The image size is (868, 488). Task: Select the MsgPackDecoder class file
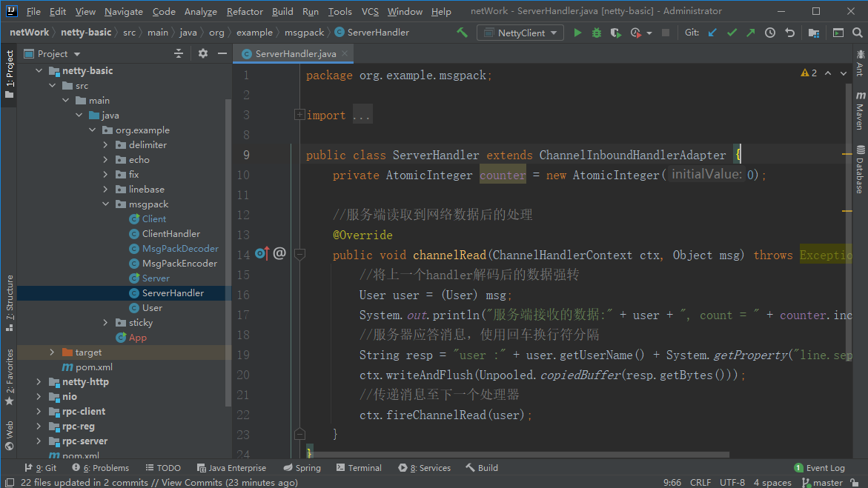[180, 248]
